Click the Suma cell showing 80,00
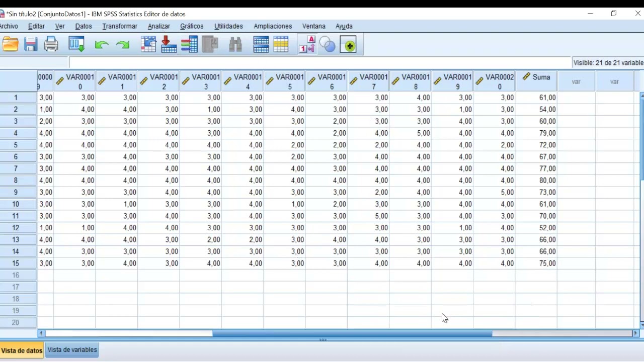This screenshot has width=644, height=362. pos(536,180)
